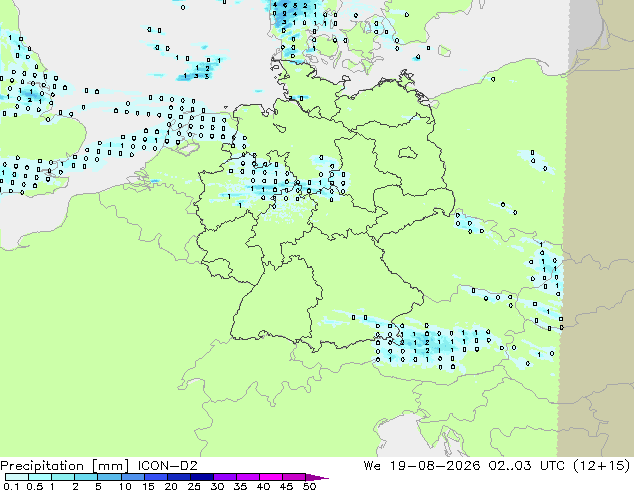Click the '5' legend scale label
This screenshot has height=490, width=634.
coord(98,486)
